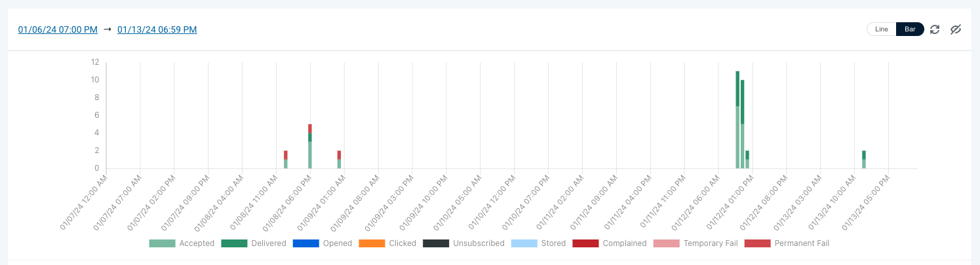
Task: Toggle Temporary Fail in the legend
Action: [x=696, y=243]
